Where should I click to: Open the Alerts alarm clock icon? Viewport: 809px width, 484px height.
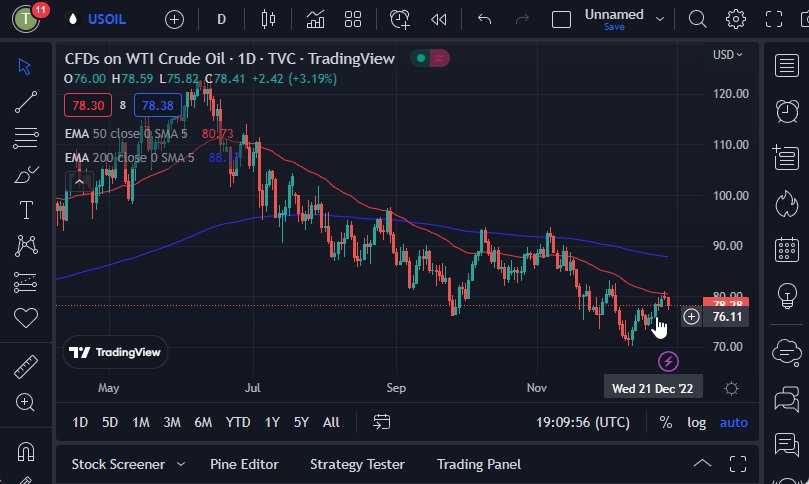[400, 19]
